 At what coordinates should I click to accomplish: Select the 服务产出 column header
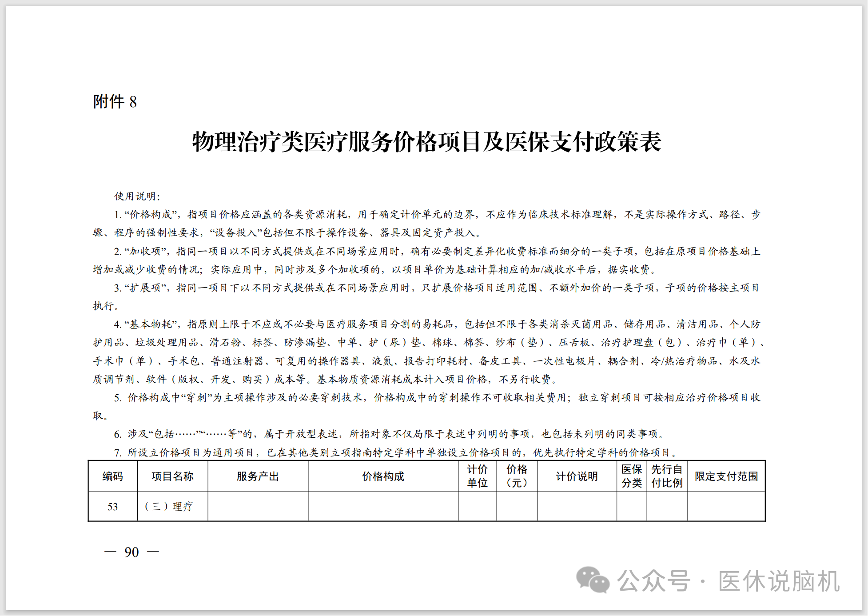[258, 476]
